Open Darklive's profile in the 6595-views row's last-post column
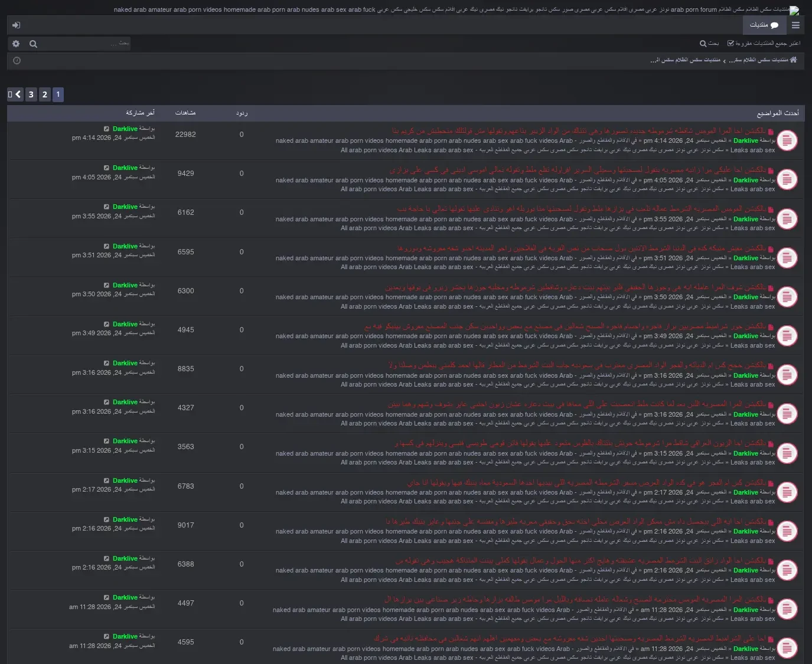812x664 pixels. point(125,246)
